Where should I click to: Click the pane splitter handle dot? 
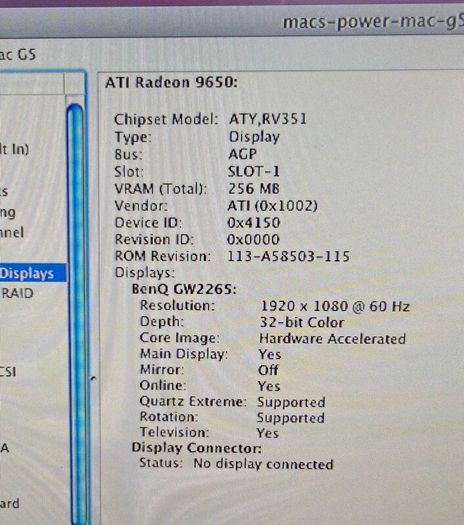point(93,378)
